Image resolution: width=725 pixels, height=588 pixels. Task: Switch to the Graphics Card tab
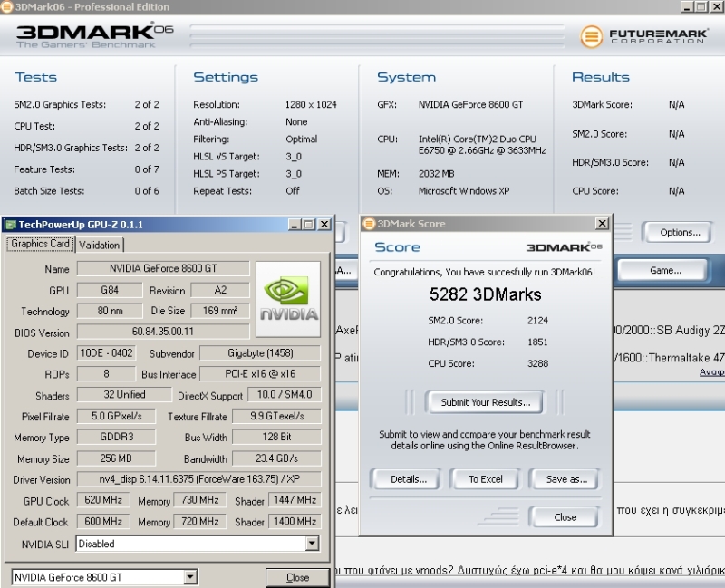(x=40, y=244)
